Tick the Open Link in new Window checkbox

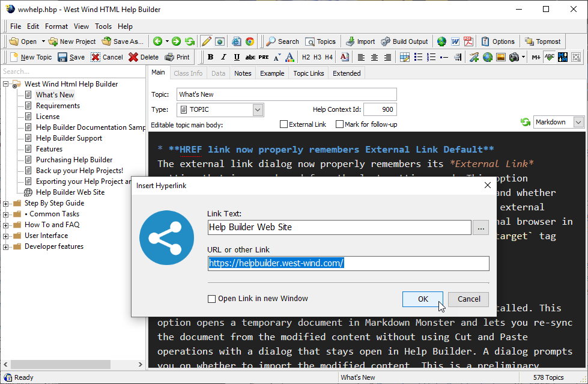(211, 299)
